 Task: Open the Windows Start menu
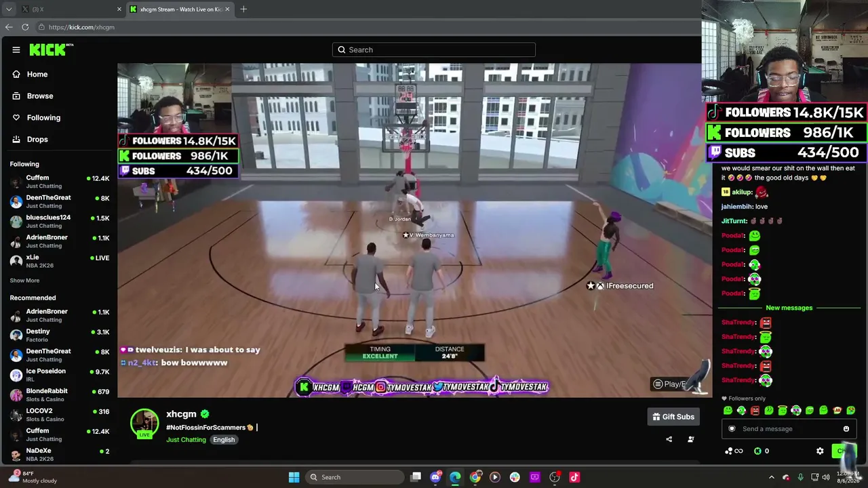294,477
